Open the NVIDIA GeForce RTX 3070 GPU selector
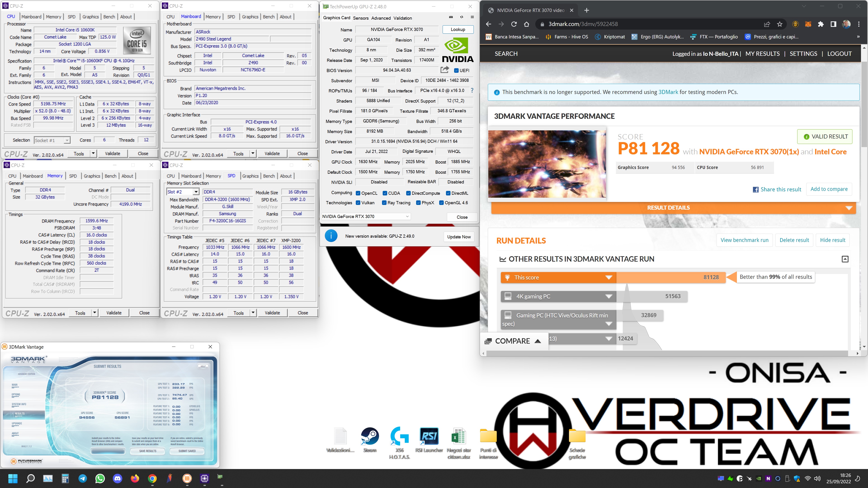Image resolution: width=868 pixels, height=488 pixels. pos(366,216)
